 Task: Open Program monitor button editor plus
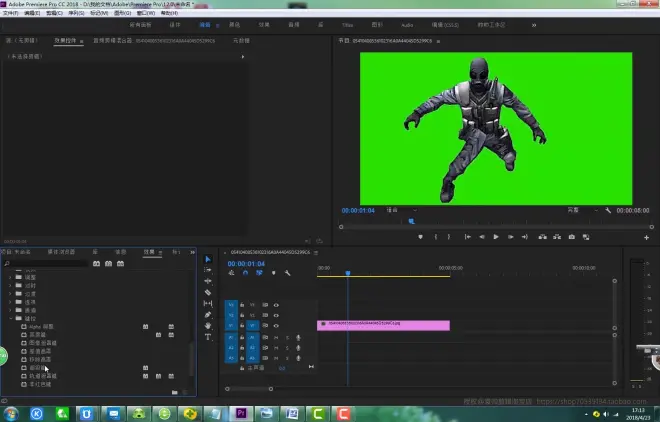click(x=647, y=238)
